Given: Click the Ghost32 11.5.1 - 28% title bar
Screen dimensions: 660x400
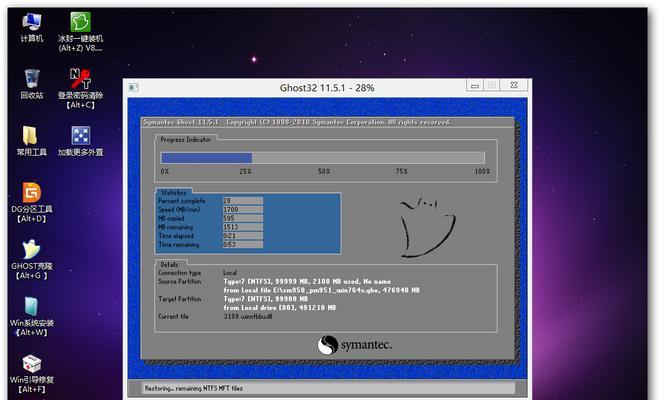Looking at the screenshot, I should [x=327, y=88].
